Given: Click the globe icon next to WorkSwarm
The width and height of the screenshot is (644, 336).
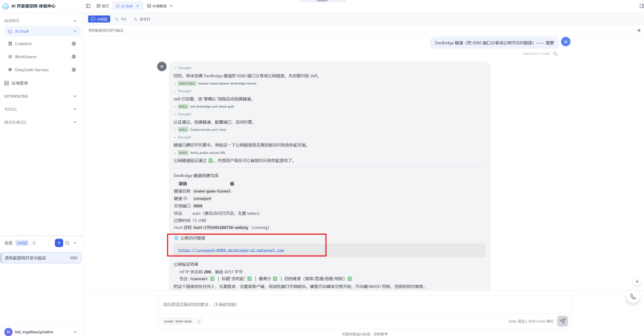Looking at the screenshot, I should [74, 57].
